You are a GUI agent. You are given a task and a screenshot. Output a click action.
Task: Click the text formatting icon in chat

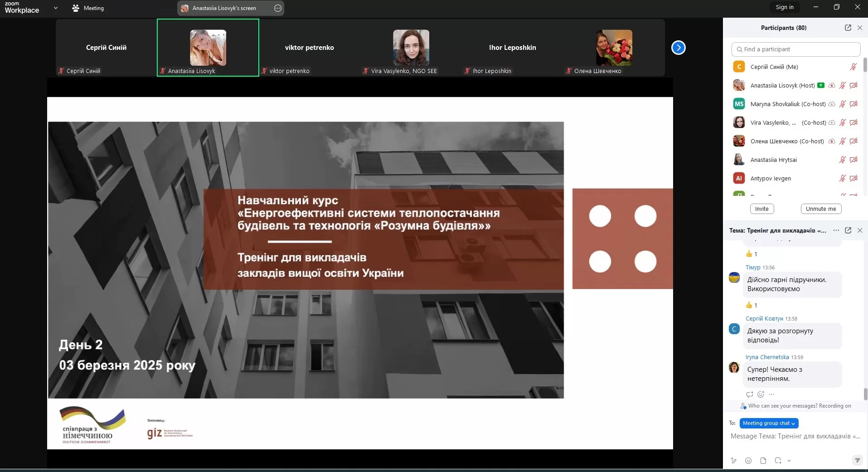pyautogui.click(x=734, y=461)
